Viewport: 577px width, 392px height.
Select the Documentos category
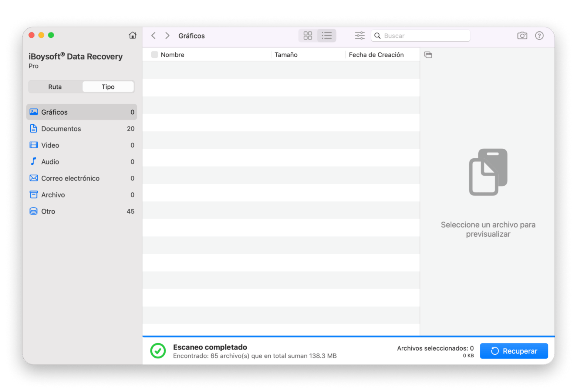coord(82,129)
